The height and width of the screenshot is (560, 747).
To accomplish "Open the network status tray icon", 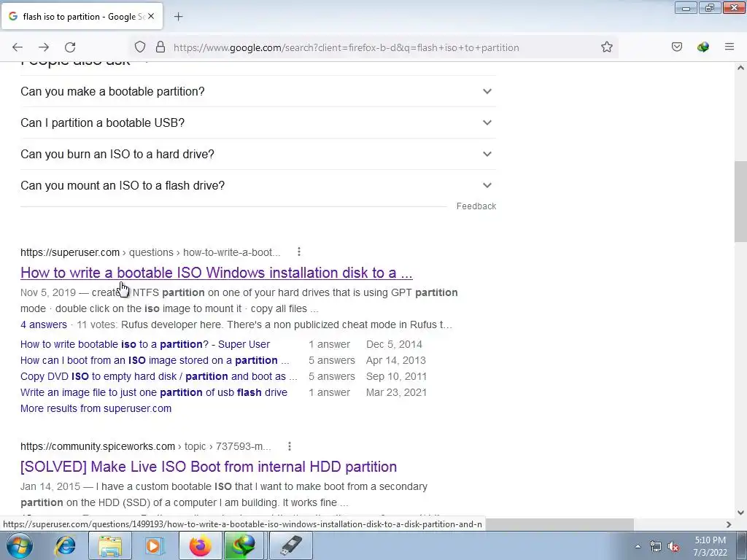I will 656,546.
